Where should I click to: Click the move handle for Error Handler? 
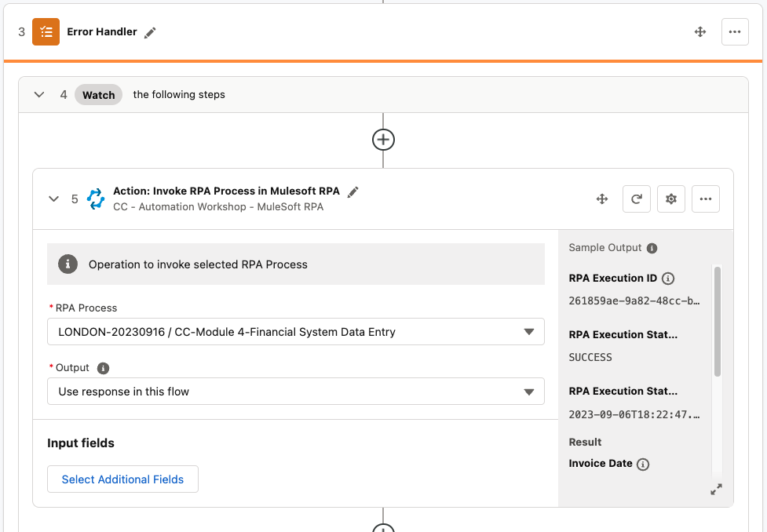pos(699,32)
